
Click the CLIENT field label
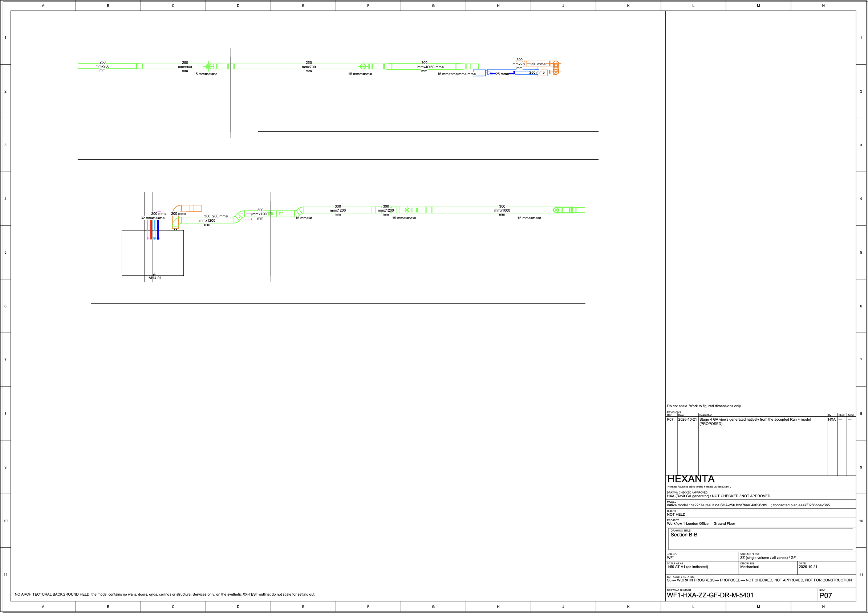pyautogui.click(x=672, y=511)
